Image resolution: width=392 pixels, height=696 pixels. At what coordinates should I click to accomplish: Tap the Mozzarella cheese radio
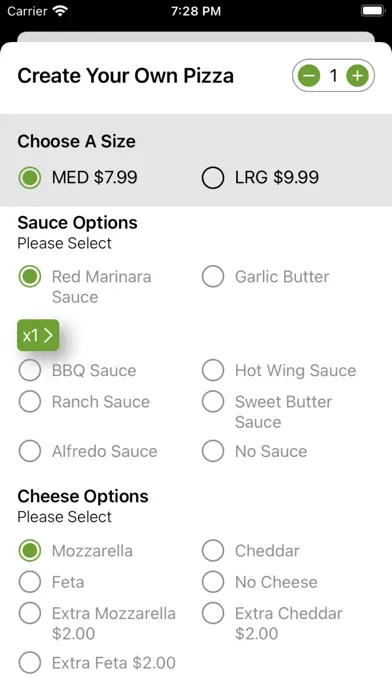(x=30, y=550)
